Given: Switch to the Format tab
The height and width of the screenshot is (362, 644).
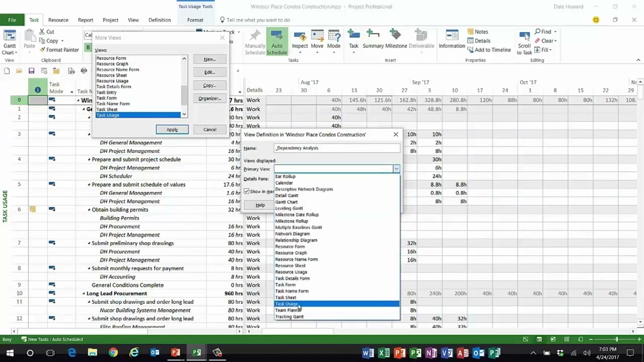Looking at the screenshot, I should tap(195, 20).
